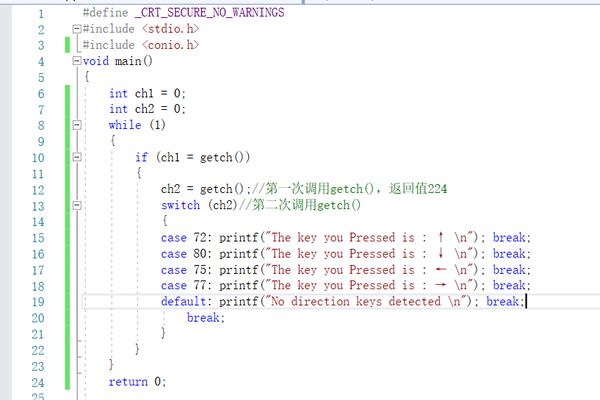Click line number 24 in the gutter
Image resolution: width=600 pixels, height=400 pixels.
click(x=38, y=383)
